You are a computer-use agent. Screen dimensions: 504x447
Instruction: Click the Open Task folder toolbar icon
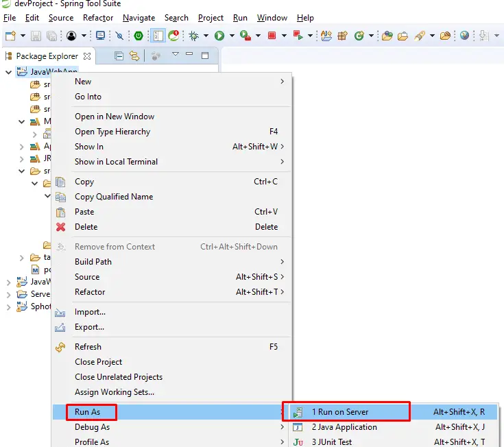point(403,36)
